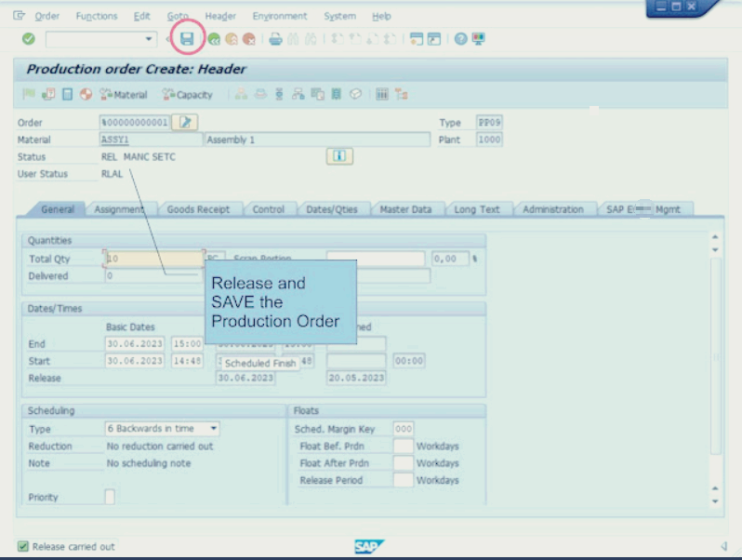The width and height of the screenshot is (742, 560).
Task: Click the Cost pie chart icon
Action: click(x=86, y=94)
